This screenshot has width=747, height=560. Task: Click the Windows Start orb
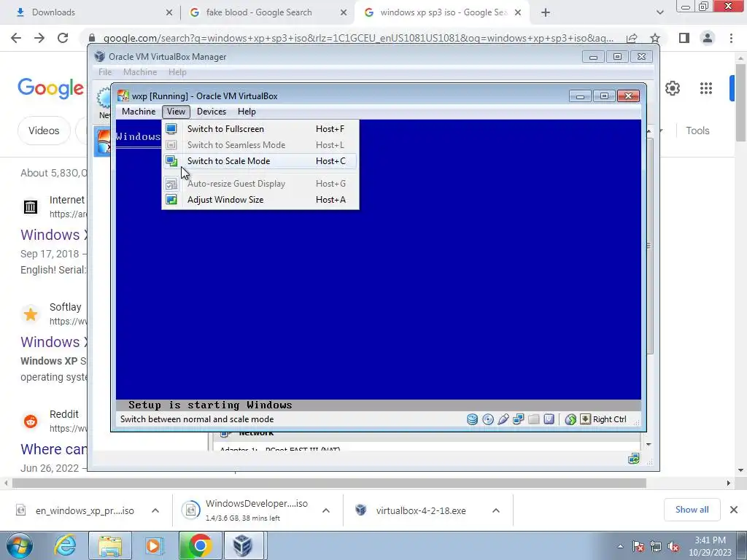click(x=19, y=545)
